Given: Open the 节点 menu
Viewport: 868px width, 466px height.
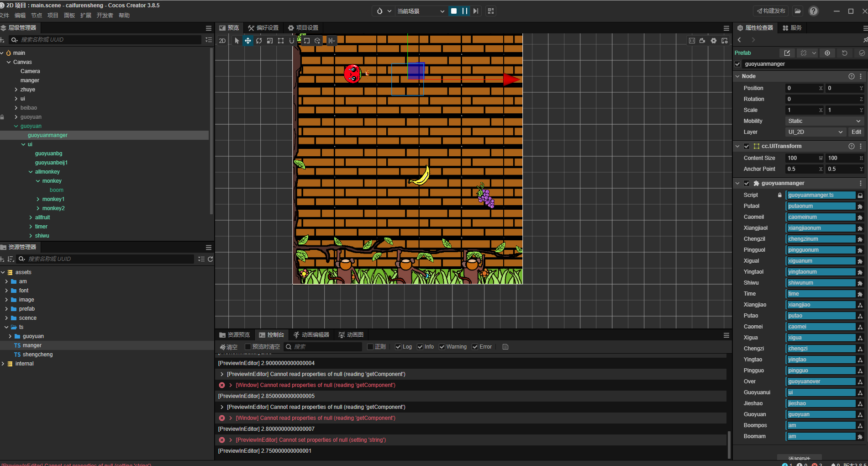Looking at the screenshot, I should click(x=37, y=16).
